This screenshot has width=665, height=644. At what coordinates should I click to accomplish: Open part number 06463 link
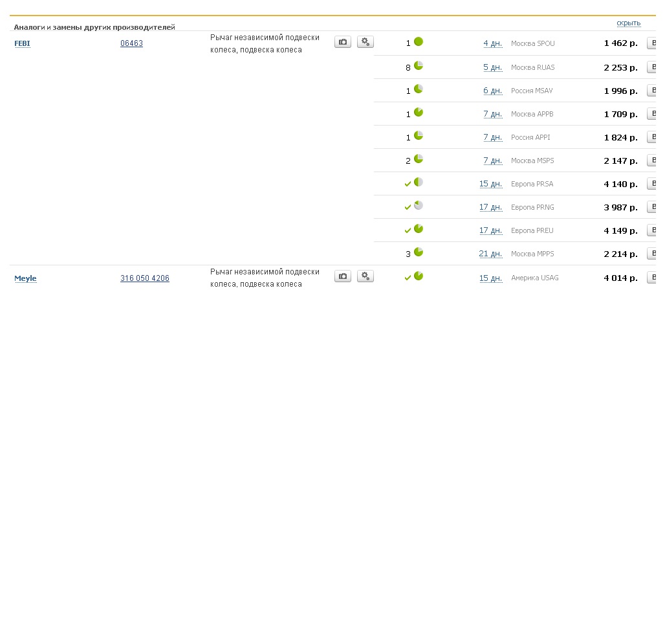[x=131, y=43]
